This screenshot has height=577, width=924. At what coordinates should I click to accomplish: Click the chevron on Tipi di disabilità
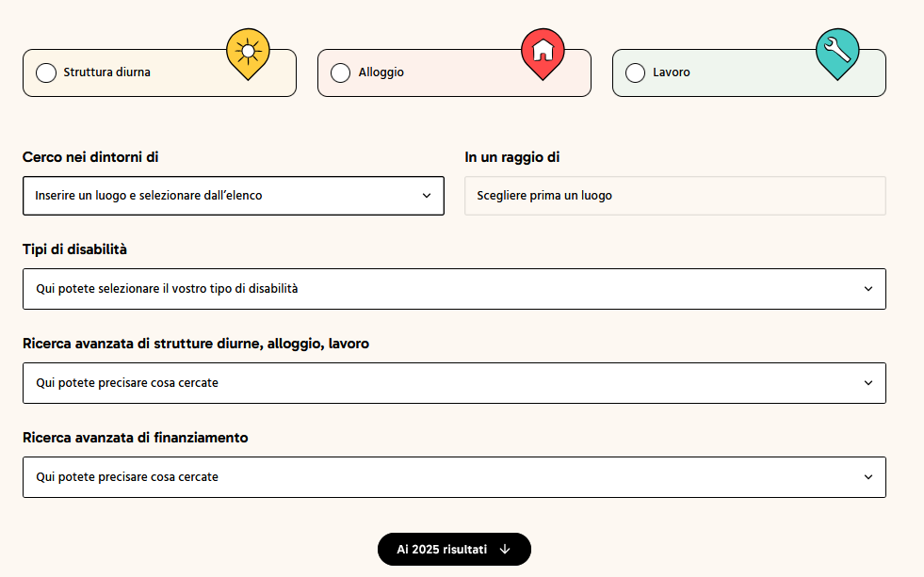click(x=868, y=289)
